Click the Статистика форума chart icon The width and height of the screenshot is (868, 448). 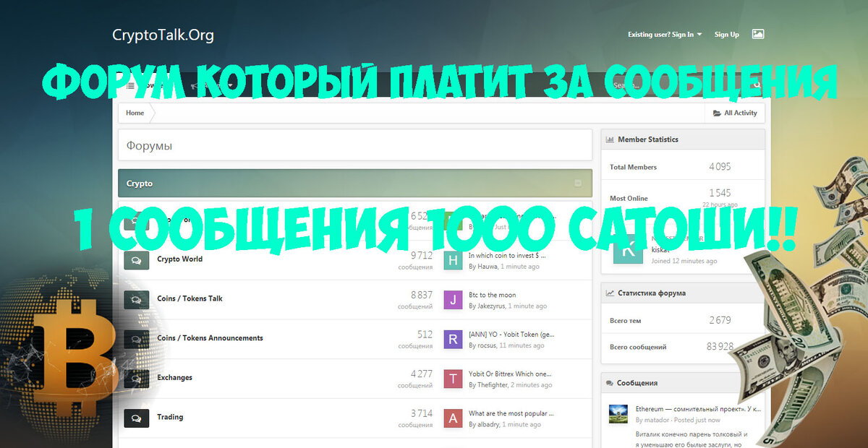[x=610, y=293]
